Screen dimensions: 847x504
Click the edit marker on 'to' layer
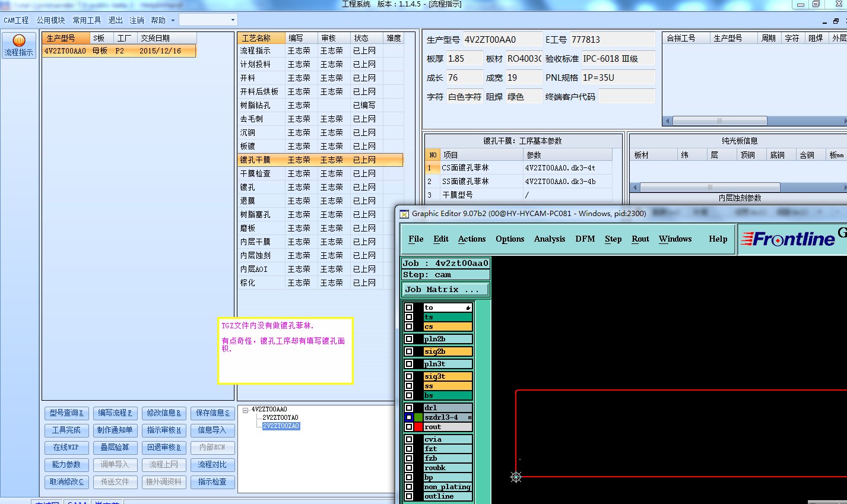pyautogui.click(x=468, y=308)
